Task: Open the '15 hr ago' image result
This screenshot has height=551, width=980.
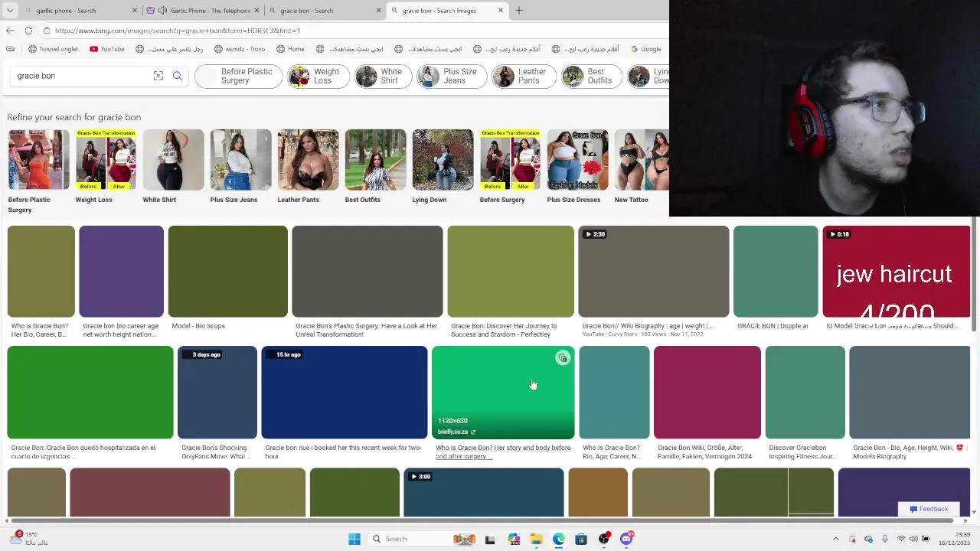Action: tap(345, 393)
